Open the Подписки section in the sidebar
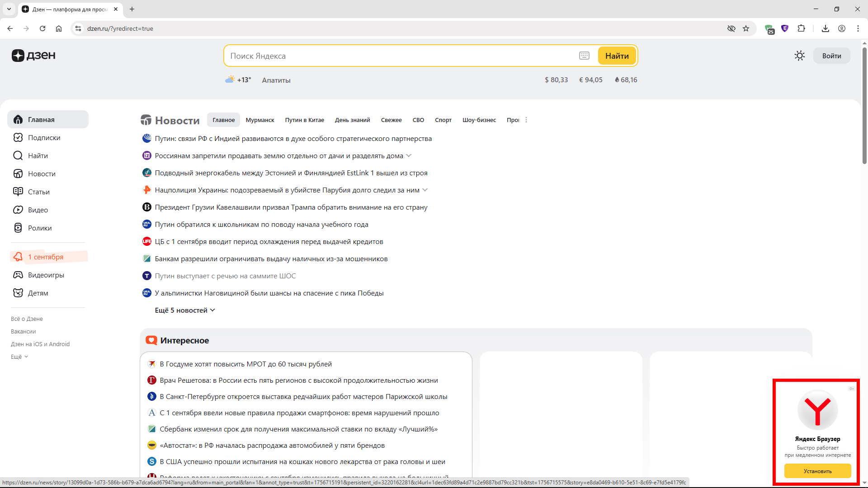868x488 pixels. (43, 137)
